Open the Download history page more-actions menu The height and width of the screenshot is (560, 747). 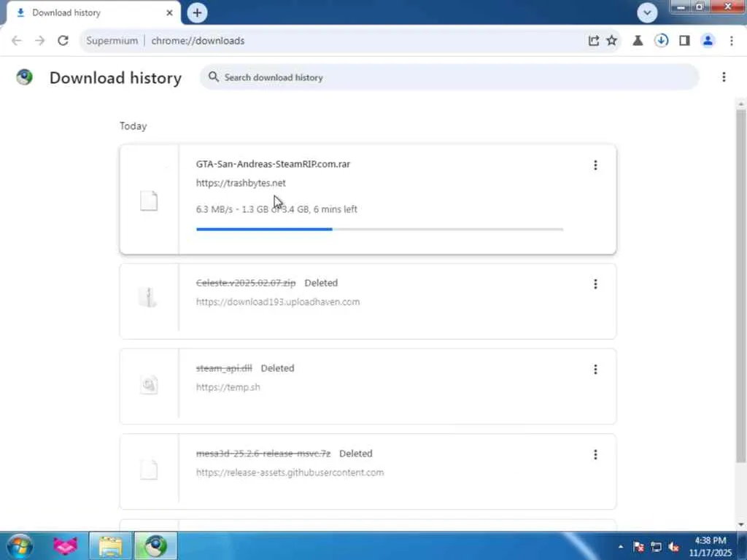point(724,77)
